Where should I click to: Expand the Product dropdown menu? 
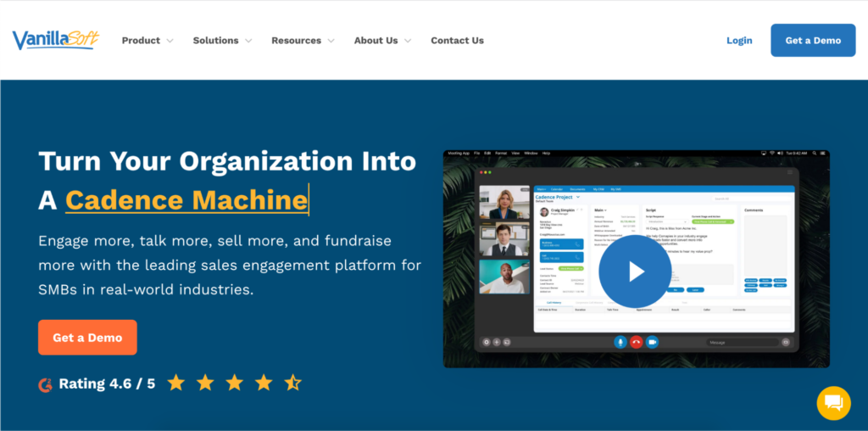(147, 41)
